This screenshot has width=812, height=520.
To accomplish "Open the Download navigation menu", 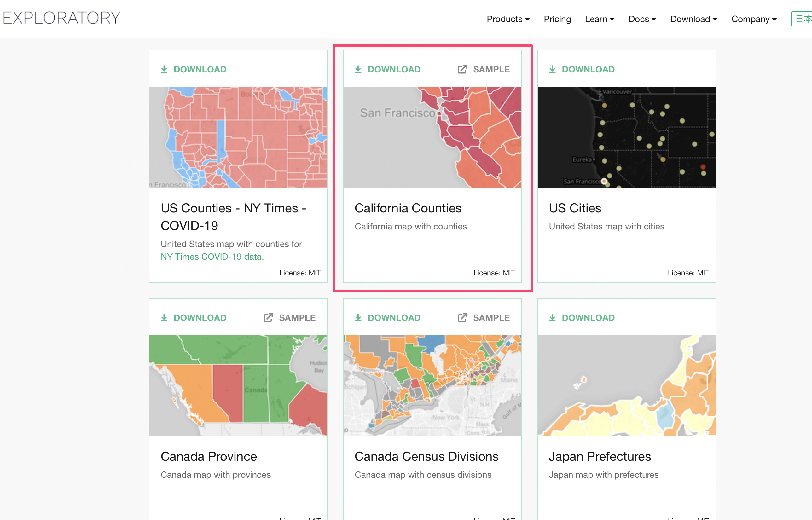I will 694,19.
